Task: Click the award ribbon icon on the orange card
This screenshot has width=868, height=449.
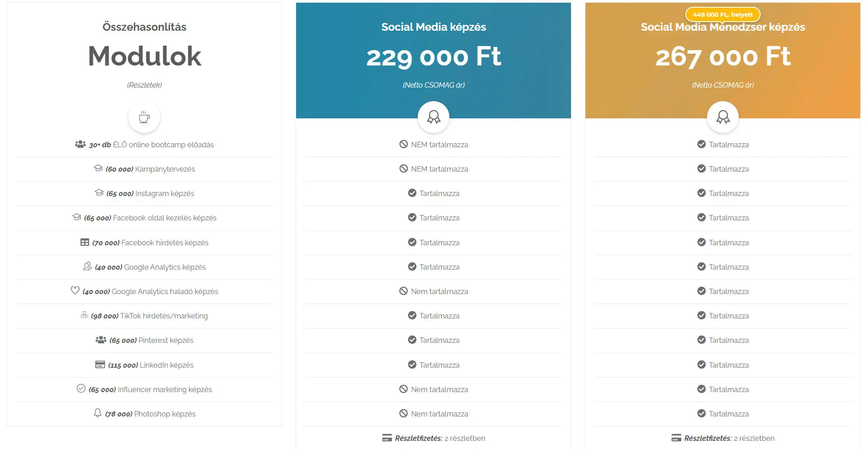Action: pos(723,117)
